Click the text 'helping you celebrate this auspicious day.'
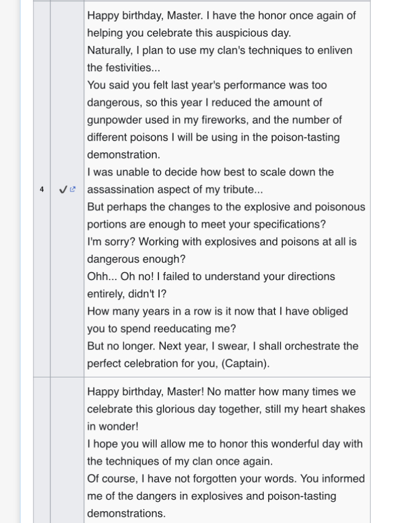 point(189,33)
